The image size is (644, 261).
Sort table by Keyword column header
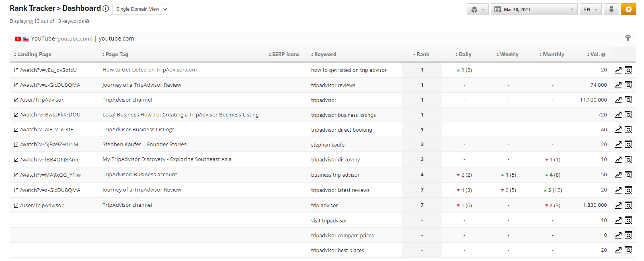click(325, 55)
